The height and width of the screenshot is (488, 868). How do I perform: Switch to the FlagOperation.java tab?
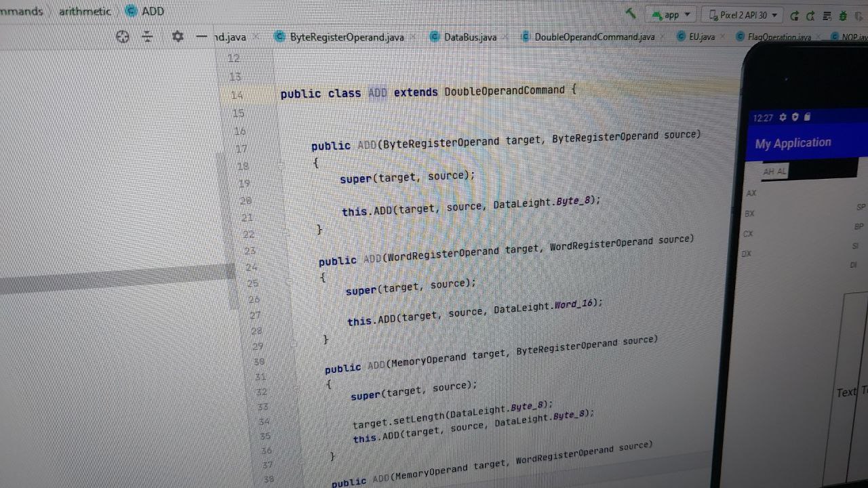coord(779,37)
